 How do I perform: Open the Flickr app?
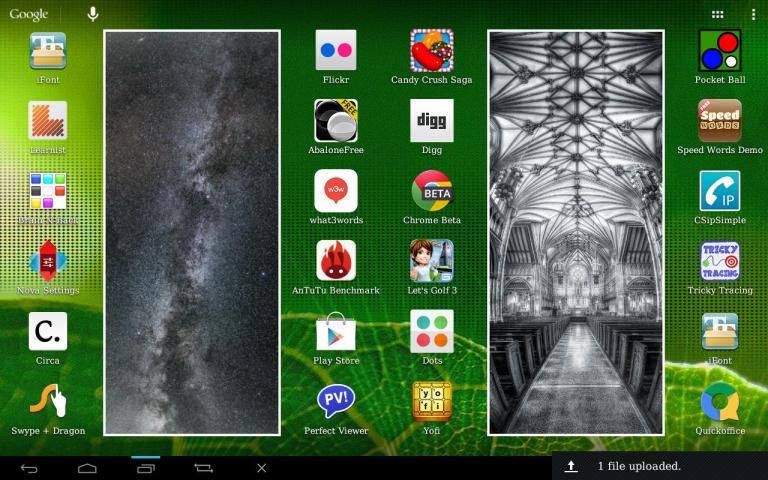336,50
